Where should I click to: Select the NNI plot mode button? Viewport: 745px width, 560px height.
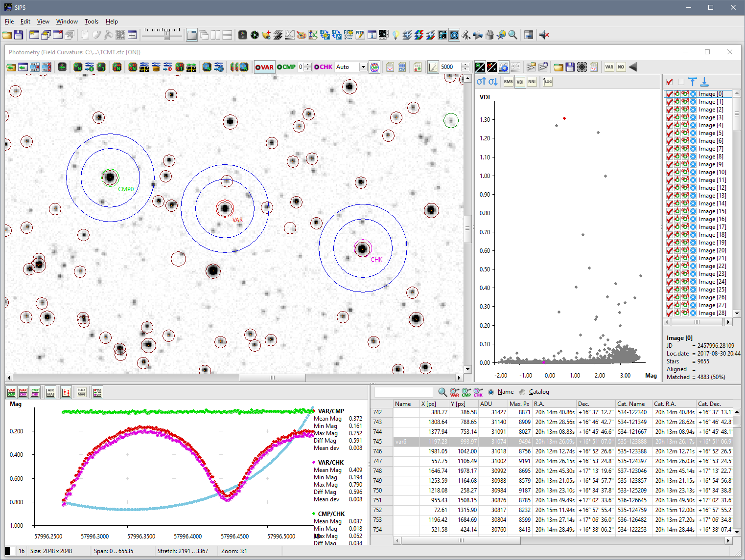[532, 82]
